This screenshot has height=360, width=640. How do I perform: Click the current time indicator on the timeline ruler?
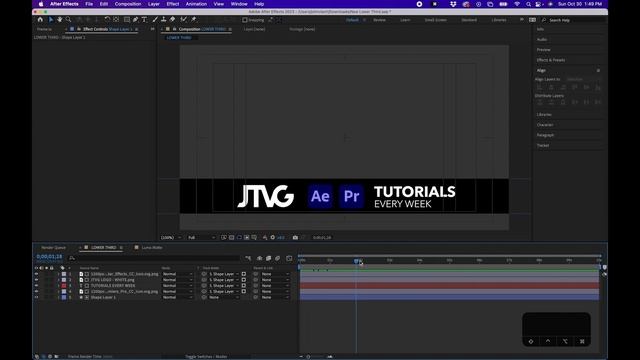coord(356,260)
